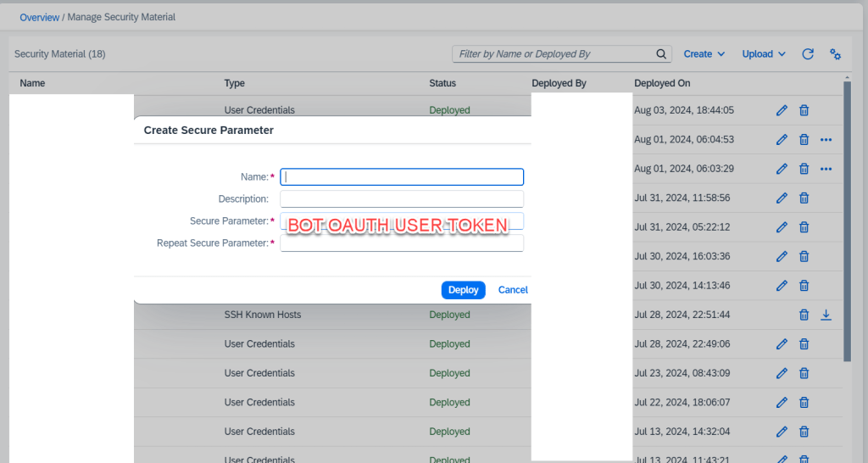This screenshot has width=868, height=463.
Task: Edit the entry deployed Aug 03, 2024, 18:44:05
Action: (782, 110)
